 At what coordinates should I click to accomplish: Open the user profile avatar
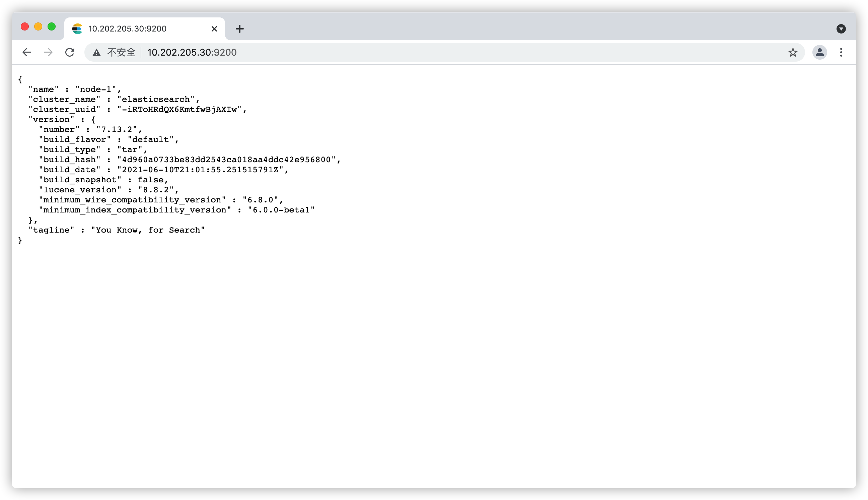point(819,53)
